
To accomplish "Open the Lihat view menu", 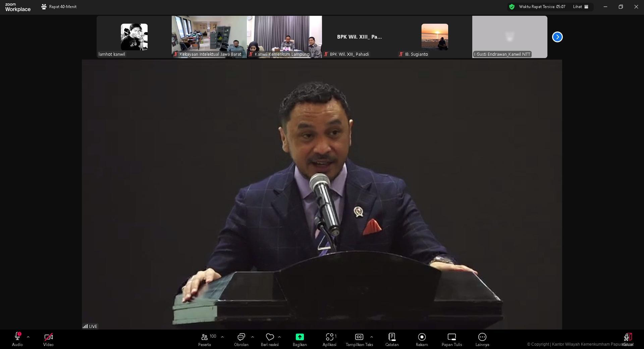I will click(x=581, y=7).
